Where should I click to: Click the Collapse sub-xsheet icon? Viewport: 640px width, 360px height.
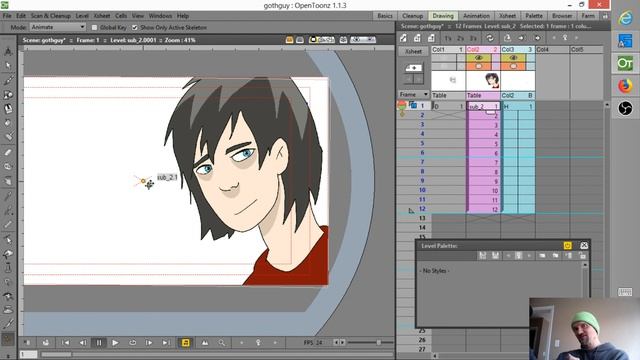coord(507,38)
